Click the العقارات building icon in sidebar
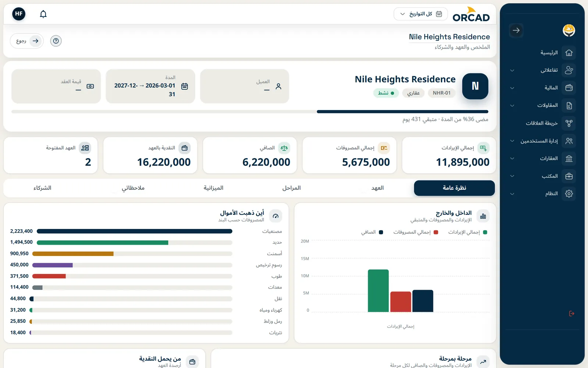 click(569, 159)
